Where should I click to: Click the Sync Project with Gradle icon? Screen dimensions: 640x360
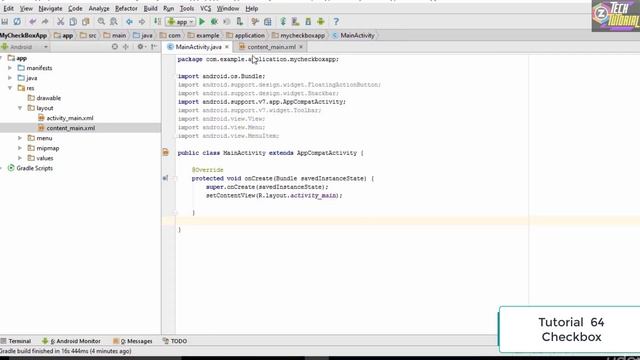tap(283, 22)
